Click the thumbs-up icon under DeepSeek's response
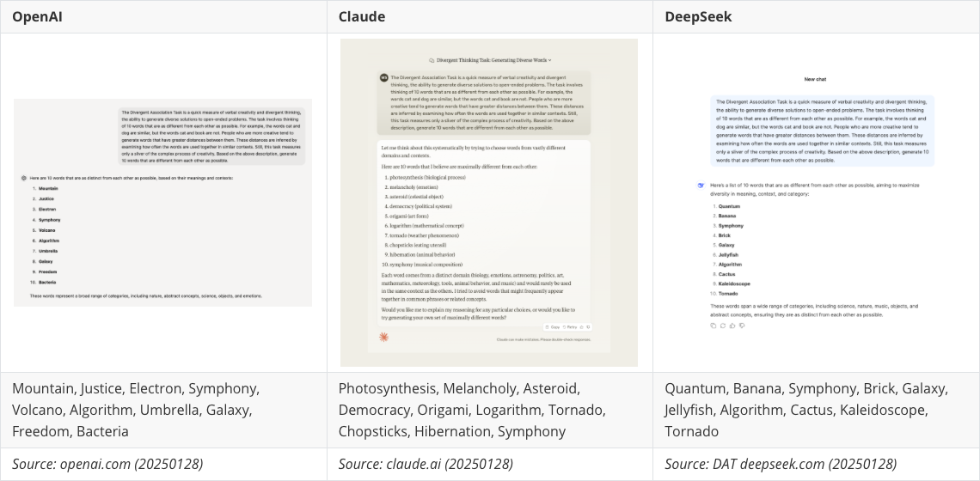This screenshot has width=980, height=481. (x=732, y=326)
